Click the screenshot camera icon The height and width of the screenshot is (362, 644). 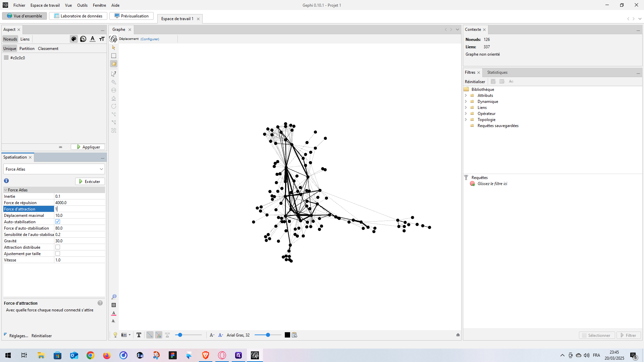click(124, 335)
